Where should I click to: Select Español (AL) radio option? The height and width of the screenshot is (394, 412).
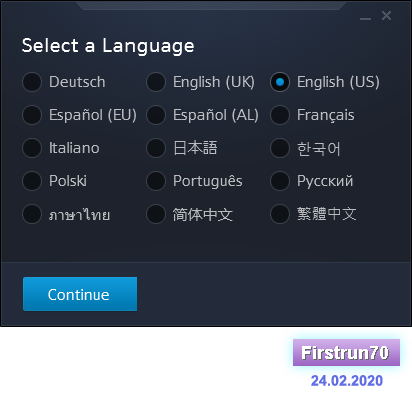point(156,115)
